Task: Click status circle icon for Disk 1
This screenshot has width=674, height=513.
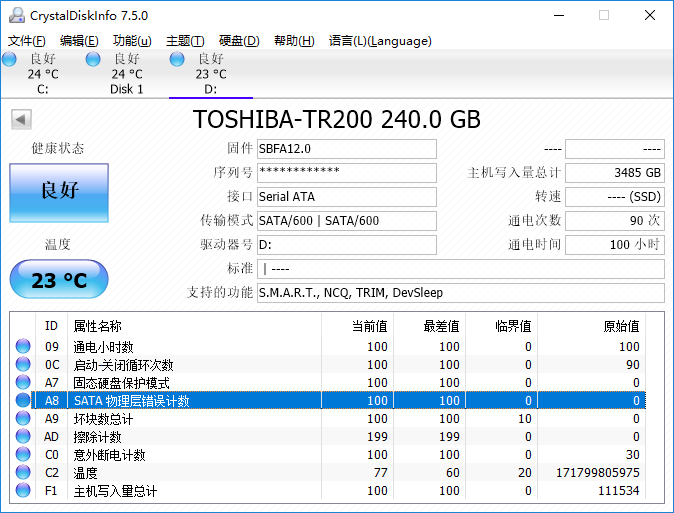Action: (x=93, y=59)
